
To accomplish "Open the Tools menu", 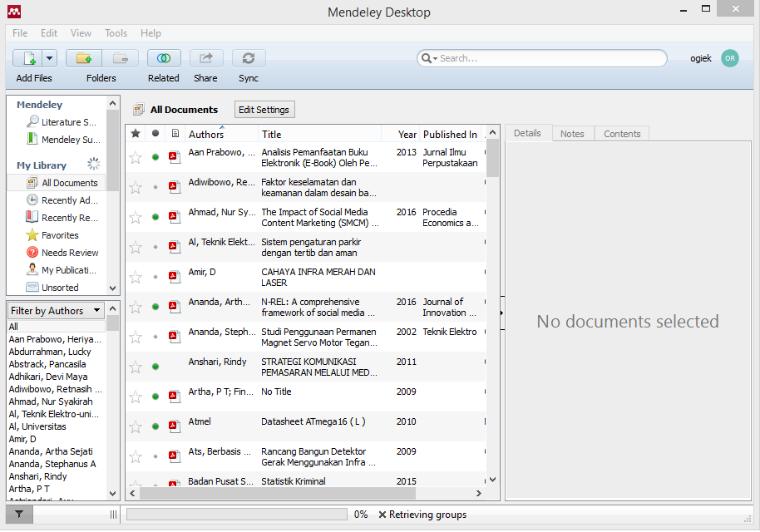I will pyautogui.click(x=116, y=33).
